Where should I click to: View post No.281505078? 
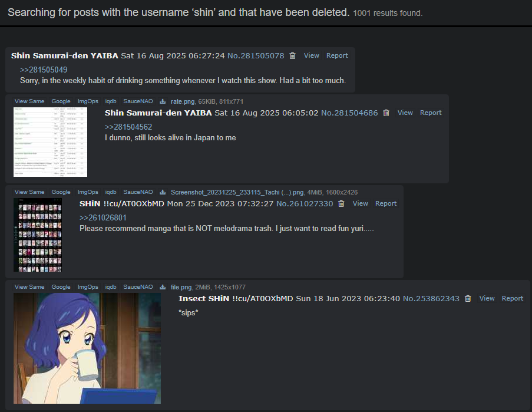[312, 55]
